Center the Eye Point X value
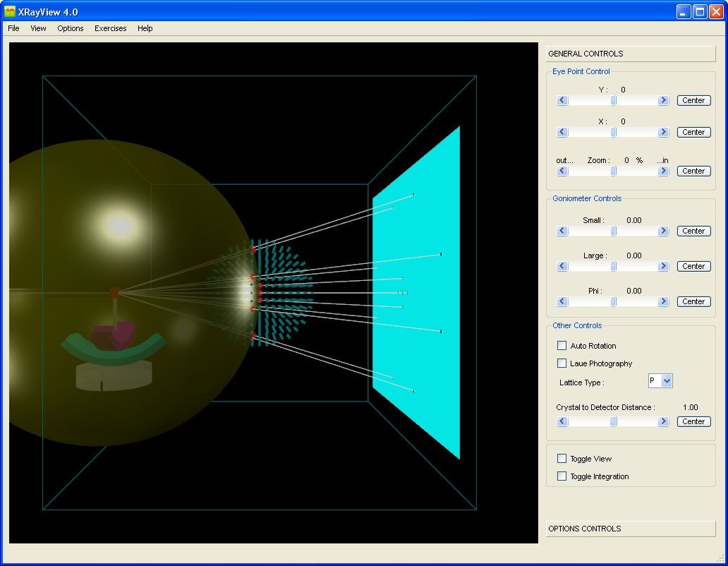Viewport: 728px width, 566px height. click(693, 133)
